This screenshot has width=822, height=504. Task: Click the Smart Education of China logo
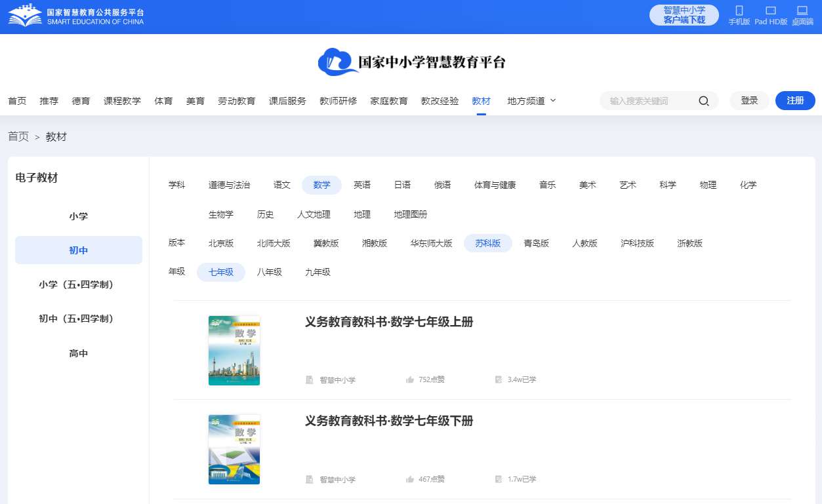click(x=76, y=16)
